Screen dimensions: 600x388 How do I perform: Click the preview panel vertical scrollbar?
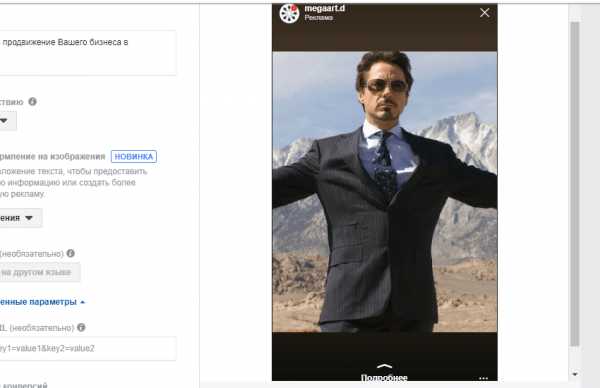click(574, 184)
